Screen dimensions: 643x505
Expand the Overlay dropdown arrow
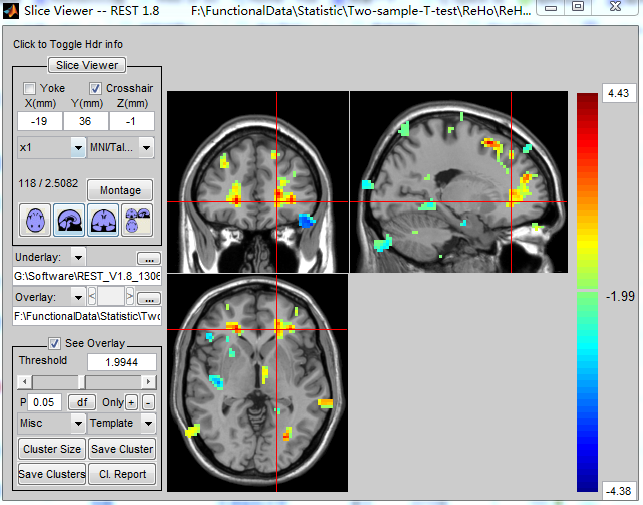click(x=78, y=297)
